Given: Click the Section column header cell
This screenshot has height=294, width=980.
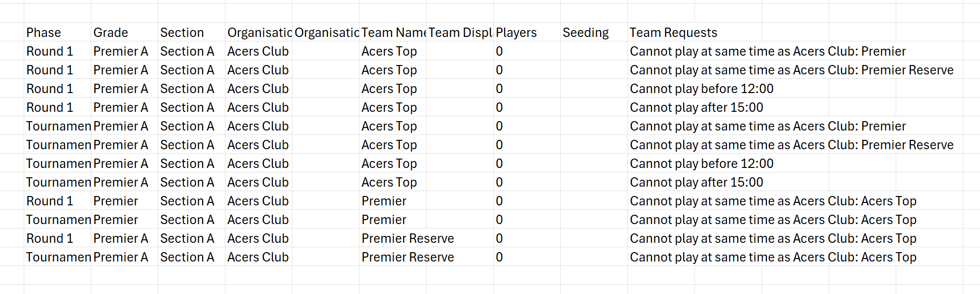Looking at the screenshot, I should point(191,33).
